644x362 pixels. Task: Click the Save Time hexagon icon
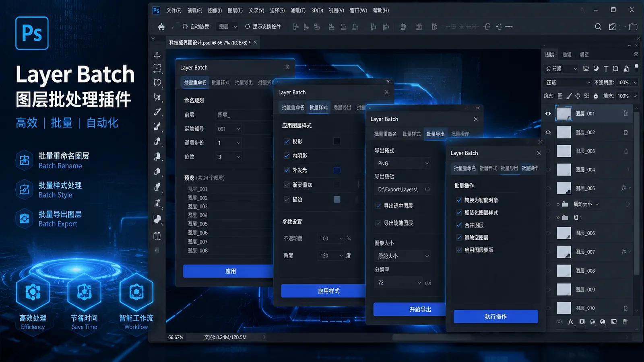coord(84,292)
